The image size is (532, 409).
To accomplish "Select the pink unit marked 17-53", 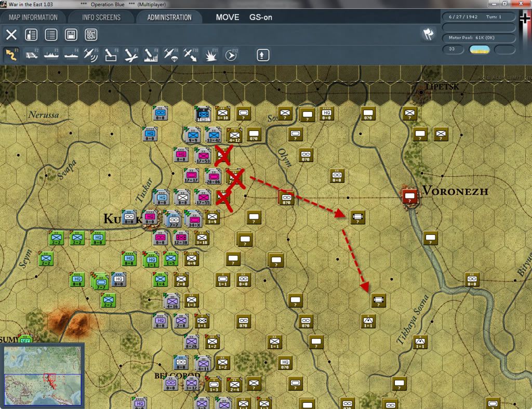I will 203,156.
